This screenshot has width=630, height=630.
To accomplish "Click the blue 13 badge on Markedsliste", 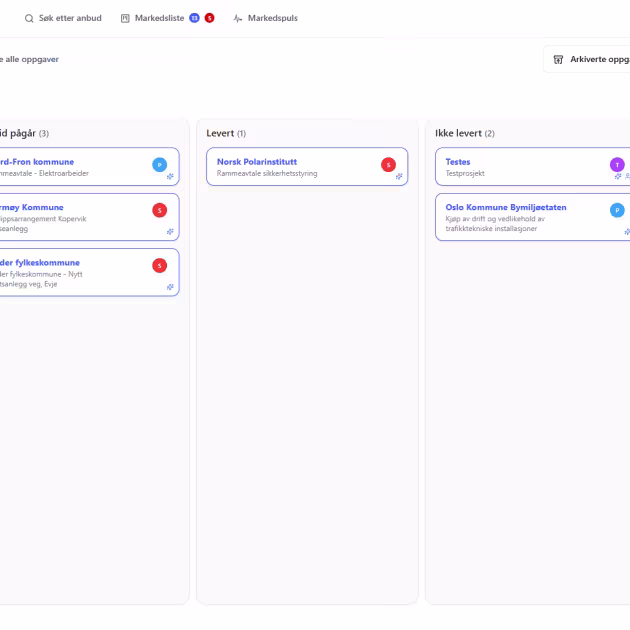I will (x=194, y=18).
